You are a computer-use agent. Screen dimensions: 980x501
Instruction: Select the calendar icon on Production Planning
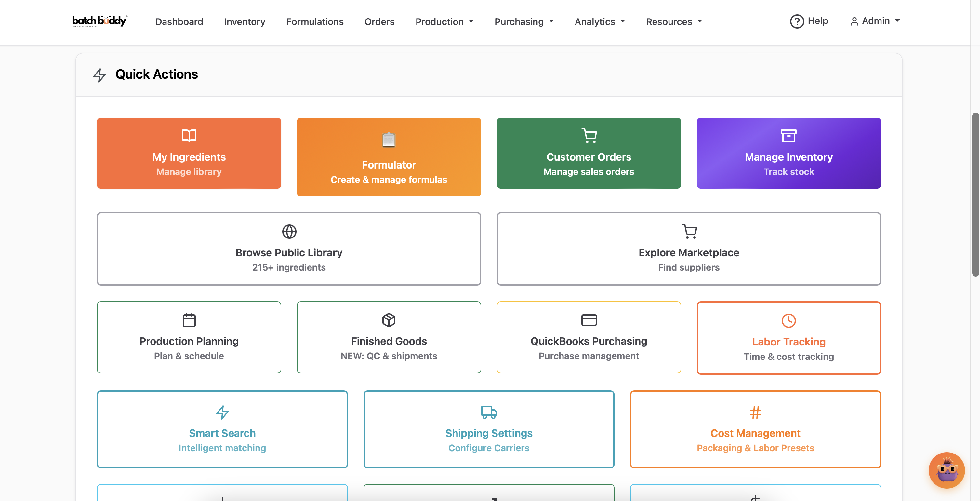point(189,320)
